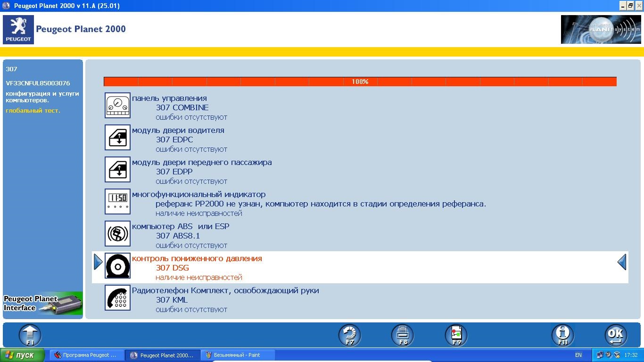
Task: Select the 'компьютер ABS или ESP' entry
Action: 181,226
